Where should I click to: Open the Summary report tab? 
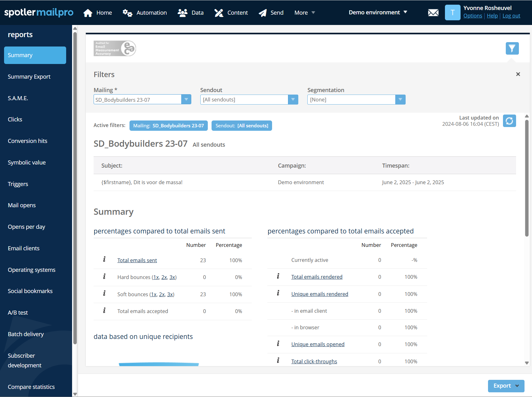pyautogui.click(x=35, y=55)
